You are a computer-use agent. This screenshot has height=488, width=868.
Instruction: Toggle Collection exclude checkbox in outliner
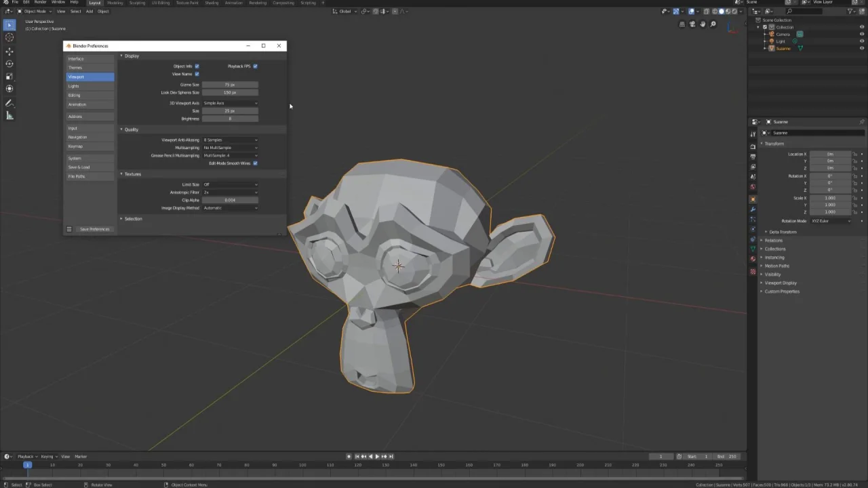765,27
